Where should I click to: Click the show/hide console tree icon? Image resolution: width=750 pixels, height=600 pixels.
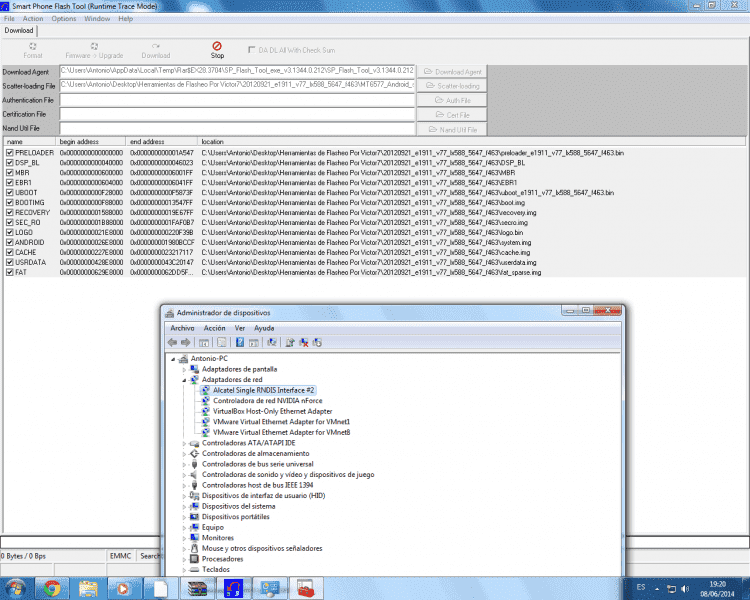click(x=204, y=343)
